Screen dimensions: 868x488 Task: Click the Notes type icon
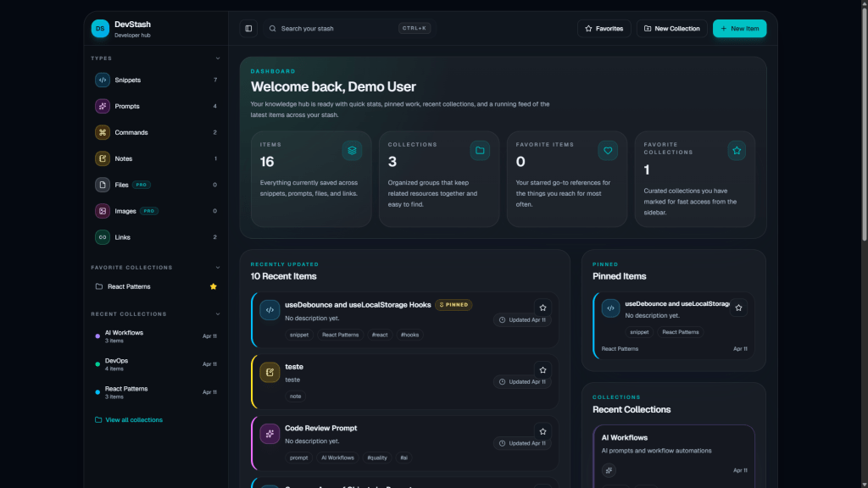click(103, 159)
